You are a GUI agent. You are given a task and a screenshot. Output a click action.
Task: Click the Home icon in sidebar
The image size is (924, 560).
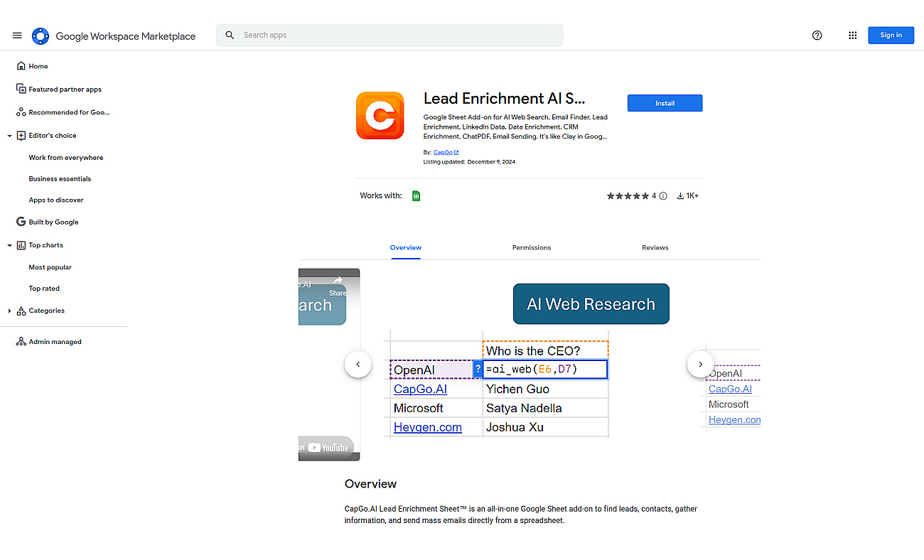[x=21, y=66]
